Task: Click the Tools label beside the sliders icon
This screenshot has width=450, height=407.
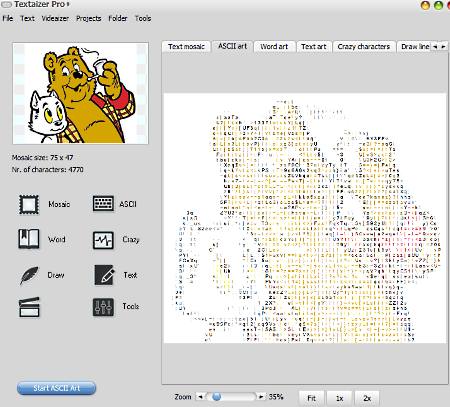Action: (x=130, y=306)
